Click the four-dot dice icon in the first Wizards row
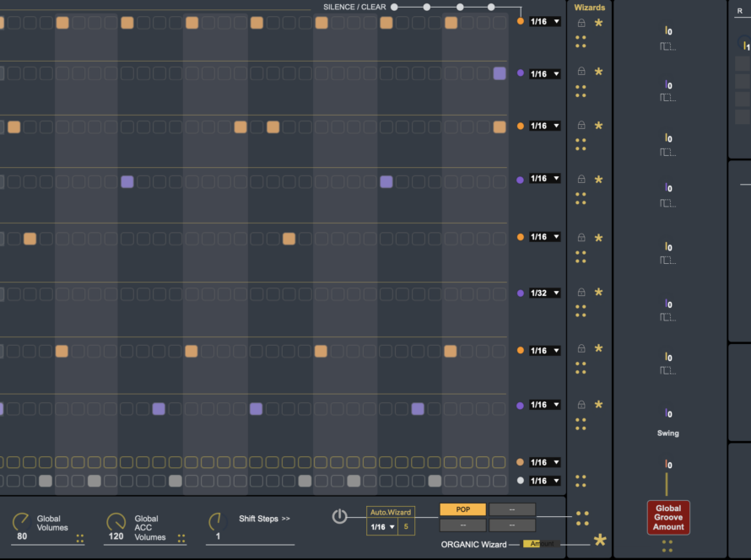 coord(581,41)
